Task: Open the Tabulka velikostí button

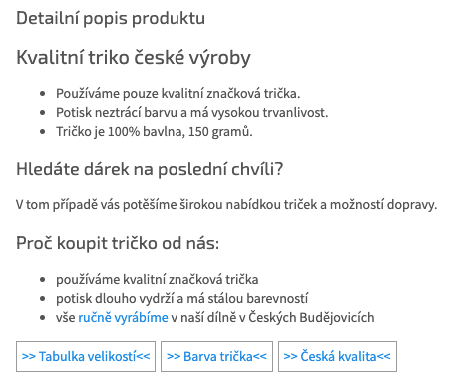Action: (x=86, y=356)
